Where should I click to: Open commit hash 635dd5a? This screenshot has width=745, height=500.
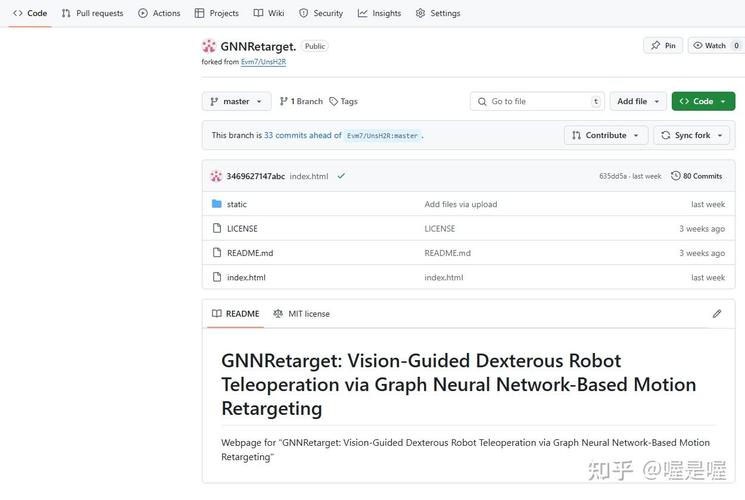(x=612, y=176)
